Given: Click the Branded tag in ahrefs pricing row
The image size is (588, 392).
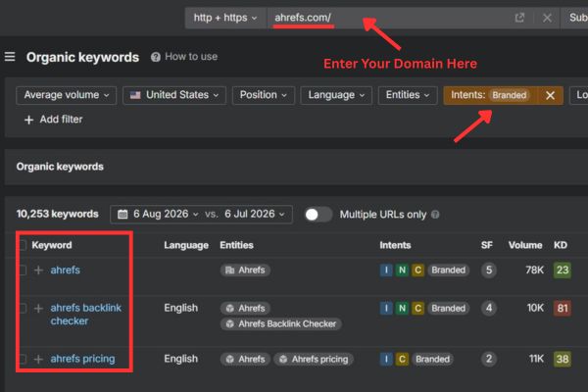Looking at the screenshot, I should coord(432,359).
